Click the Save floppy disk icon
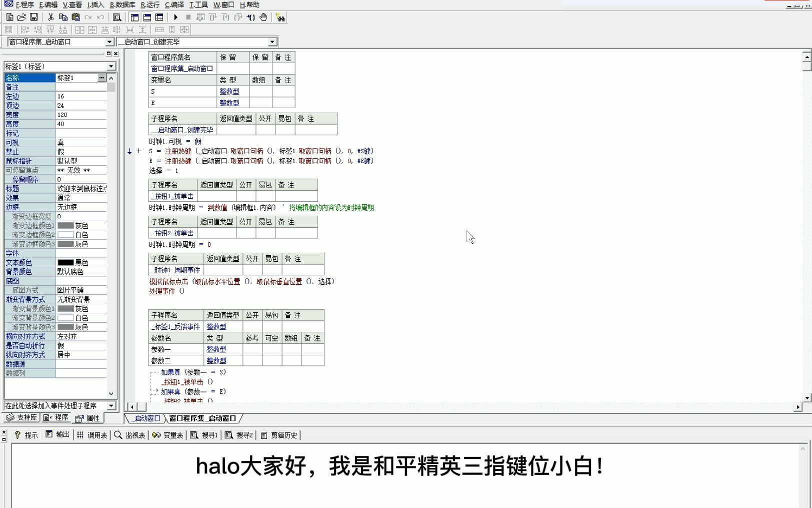The height and width of the screenshot is (508, 812). tap(33, 17)
